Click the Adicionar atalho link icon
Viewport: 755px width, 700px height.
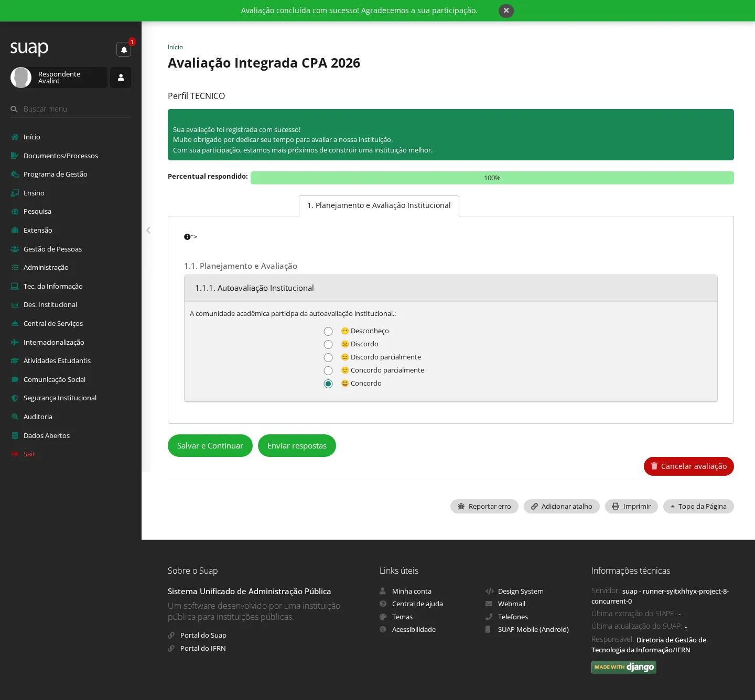pos(534,506)
